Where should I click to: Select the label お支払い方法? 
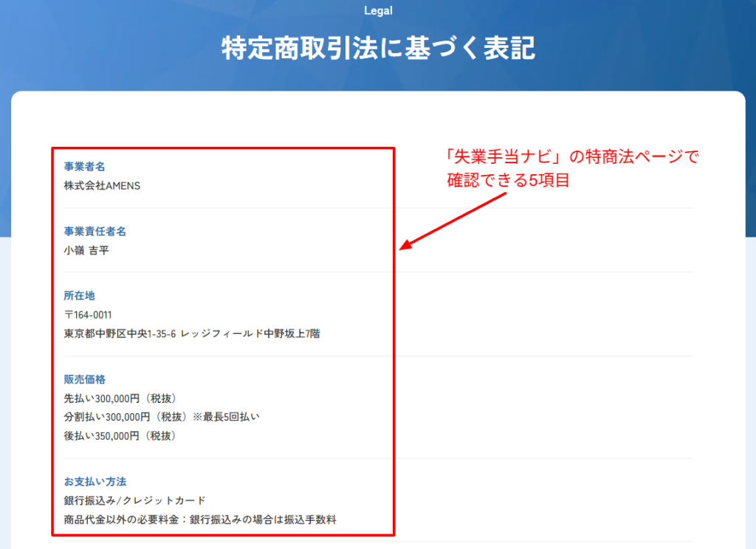[95, 482]
